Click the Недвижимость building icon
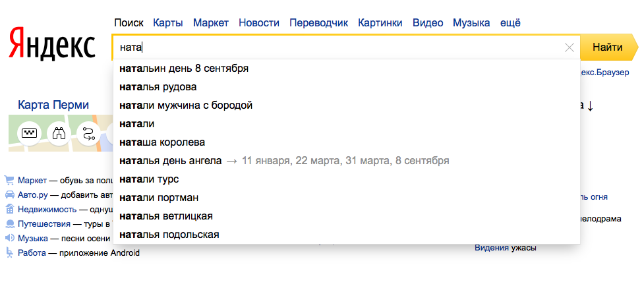The image size is (644, 294). pos(9,209)
